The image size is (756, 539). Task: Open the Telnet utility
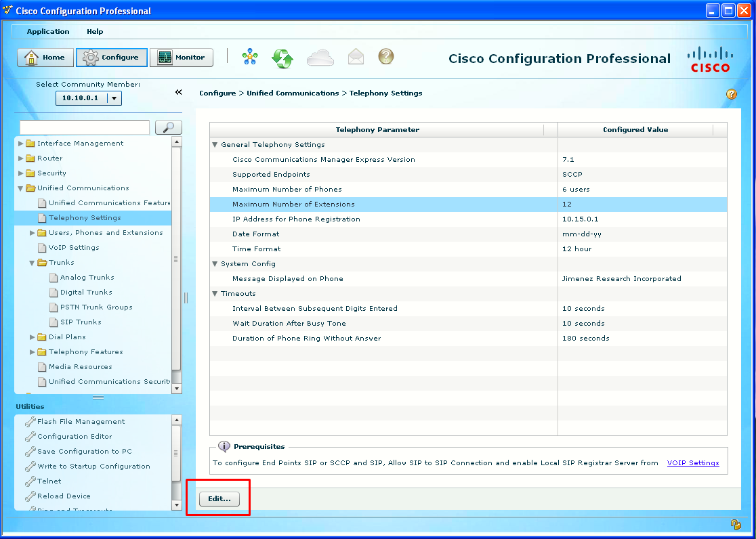[x=49, y=481]
